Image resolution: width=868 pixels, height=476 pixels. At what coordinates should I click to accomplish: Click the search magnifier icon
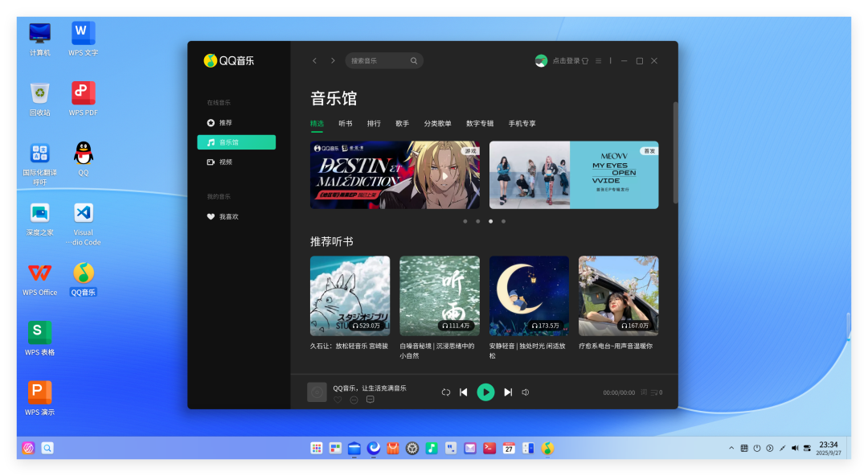coord(414,61)
